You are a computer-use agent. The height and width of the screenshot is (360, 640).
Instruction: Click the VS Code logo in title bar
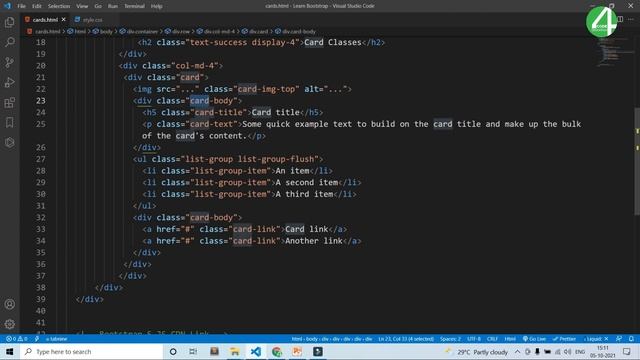click(x=7, y=6)
